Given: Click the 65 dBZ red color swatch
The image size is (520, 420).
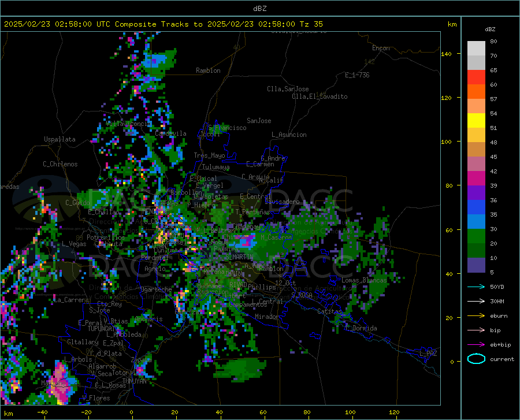Looking at the screenshot, I should [x=476, y=77].
